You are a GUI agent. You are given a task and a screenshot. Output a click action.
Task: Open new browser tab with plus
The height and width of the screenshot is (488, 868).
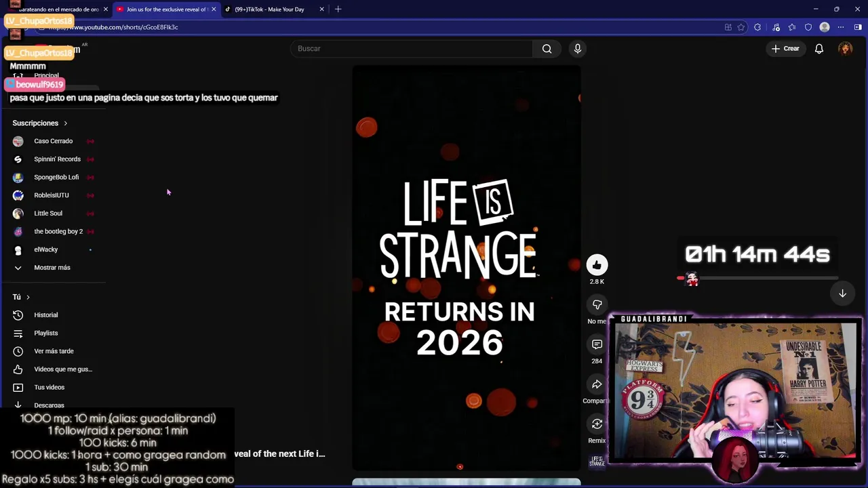pos(338,9)
